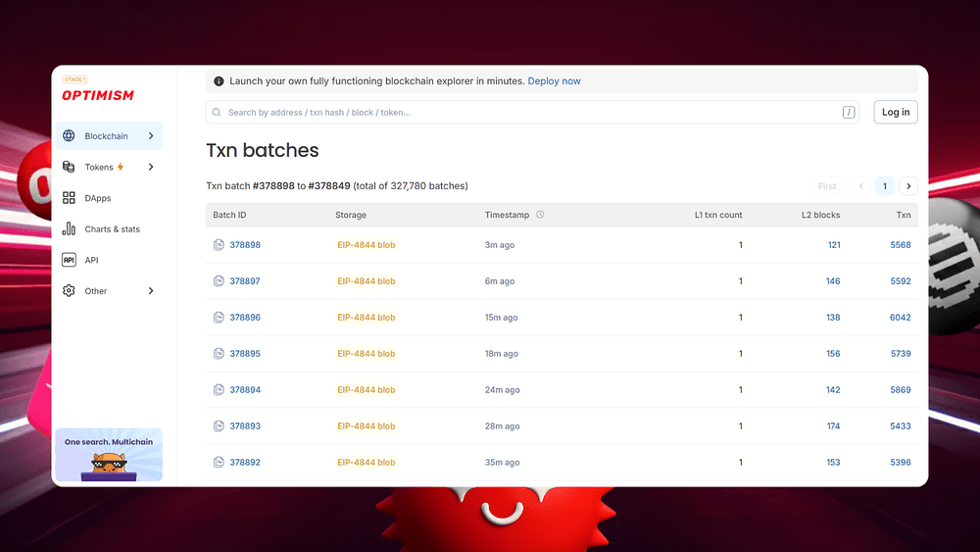Click Txn count 5739
Viewport: 980px width, 552px height.
click(x=901, y=354)
